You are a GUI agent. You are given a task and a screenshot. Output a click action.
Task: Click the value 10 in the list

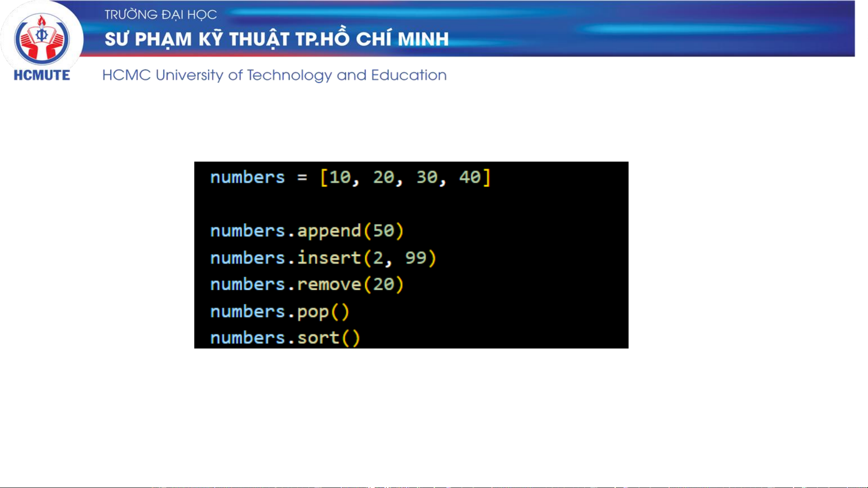pos(340,177)
